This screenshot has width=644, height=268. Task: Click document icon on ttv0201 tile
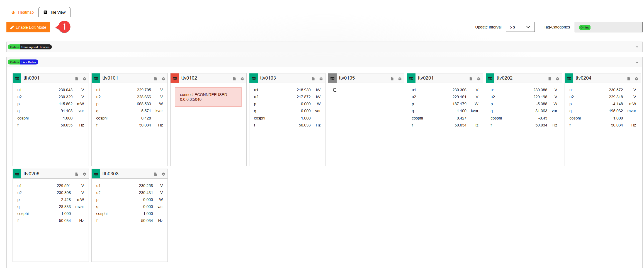click(x=471, y=79)
